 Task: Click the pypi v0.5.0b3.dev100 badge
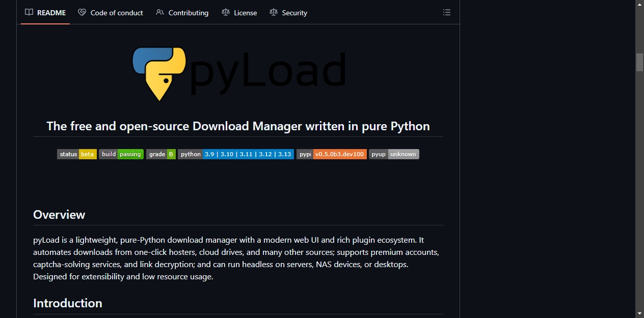(332, 154)
